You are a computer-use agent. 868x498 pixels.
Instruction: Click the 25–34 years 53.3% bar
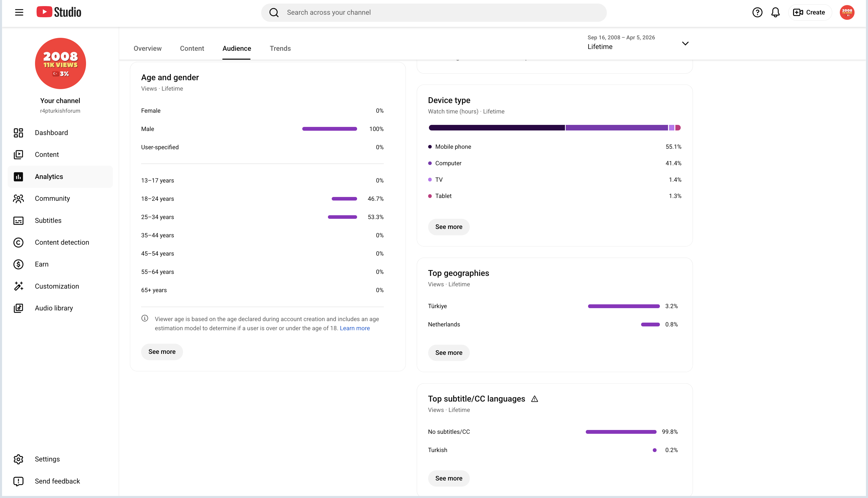(x=342, y=217)
